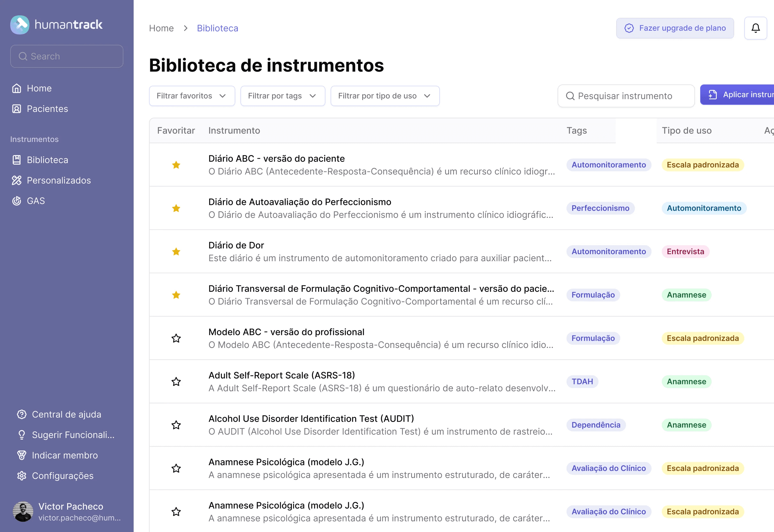The image size is (774, 532).
Task: Open Configurações gear icon
Action: point(22,476)
